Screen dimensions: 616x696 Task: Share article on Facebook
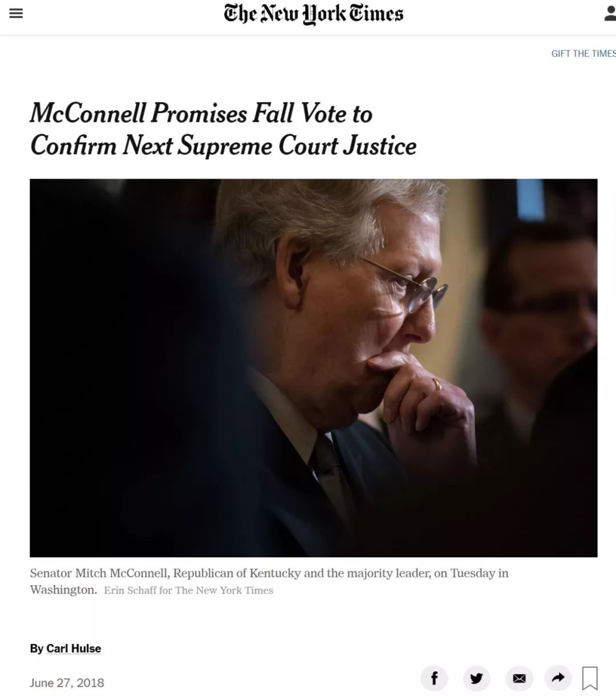pyautogui.click(x=434, y=678)
